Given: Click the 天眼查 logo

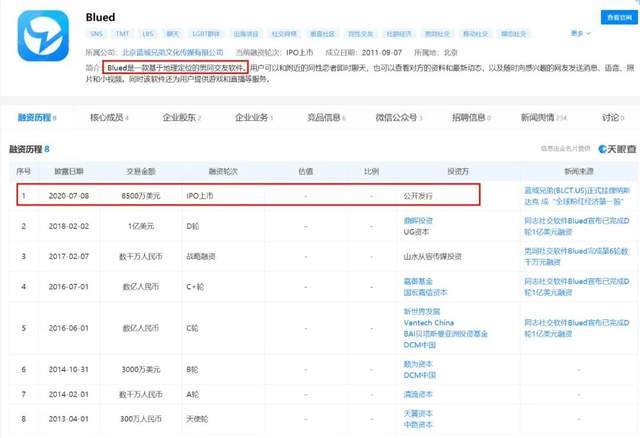Looking at the screenshot, I should click(x=617, y=149).
